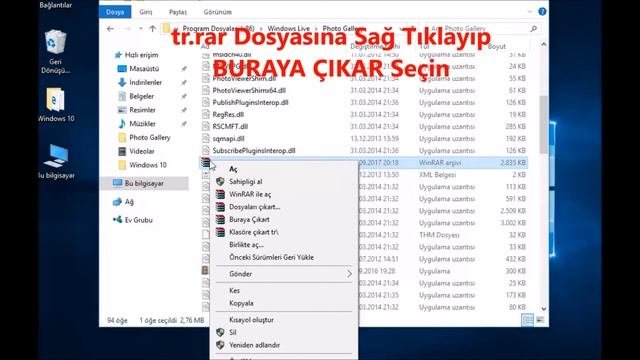Collapse the ribbon chevron near help
640x360 pixels.
(530, 12)
